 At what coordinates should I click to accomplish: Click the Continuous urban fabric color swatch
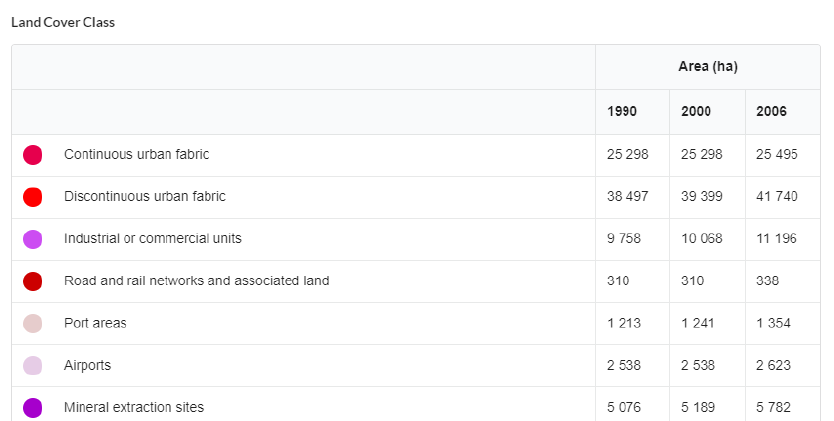(x=33, y=155)
